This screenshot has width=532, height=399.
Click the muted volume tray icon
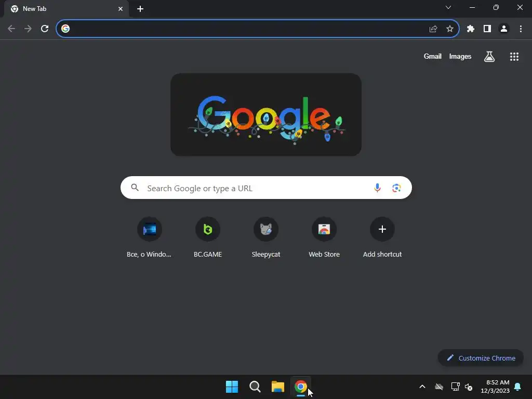point(469,387)
